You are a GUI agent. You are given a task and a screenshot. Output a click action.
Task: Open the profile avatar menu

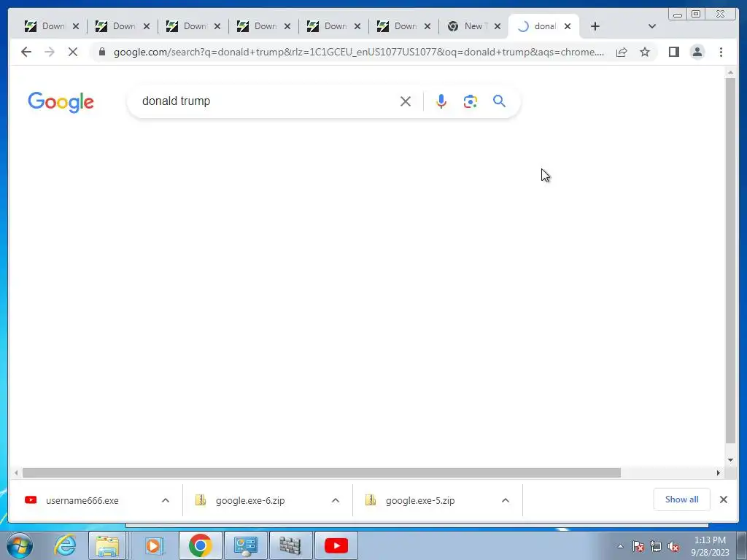[x=697, y=52]
